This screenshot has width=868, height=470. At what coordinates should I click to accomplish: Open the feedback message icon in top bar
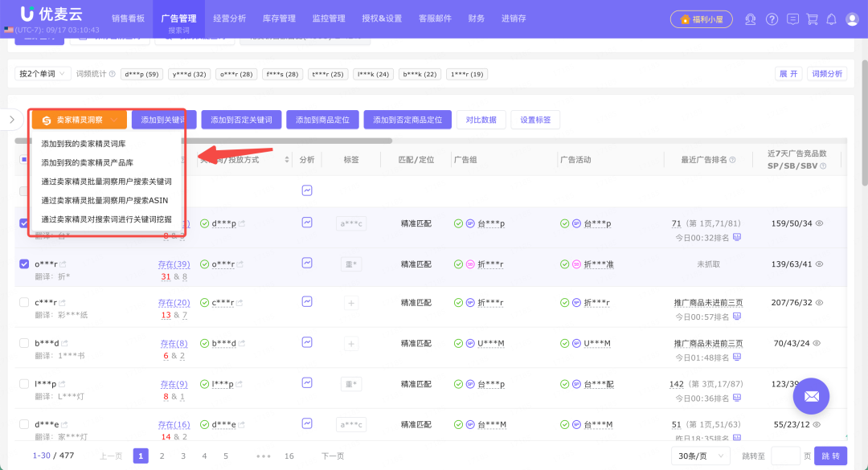pos(793,18)
